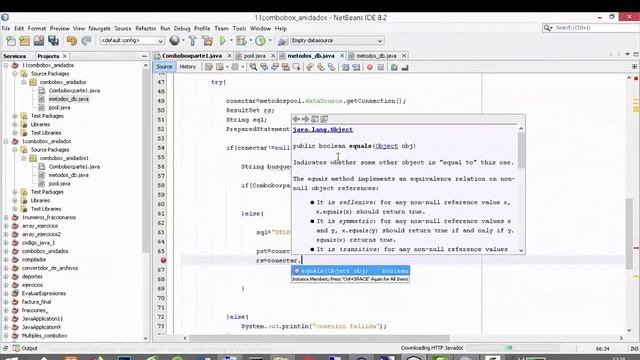The image size is (640, 360).
Task: Expand Test Packages under 11combobox_anidados
Action: tap(15, 116)
